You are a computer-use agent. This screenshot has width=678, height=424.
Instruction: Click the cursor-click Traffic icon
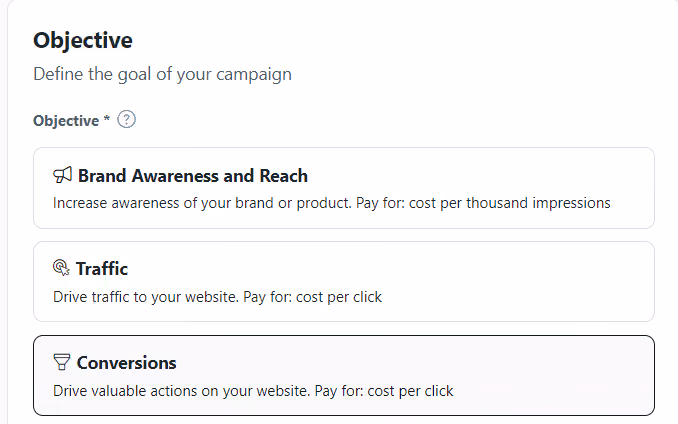coord(61,268)
